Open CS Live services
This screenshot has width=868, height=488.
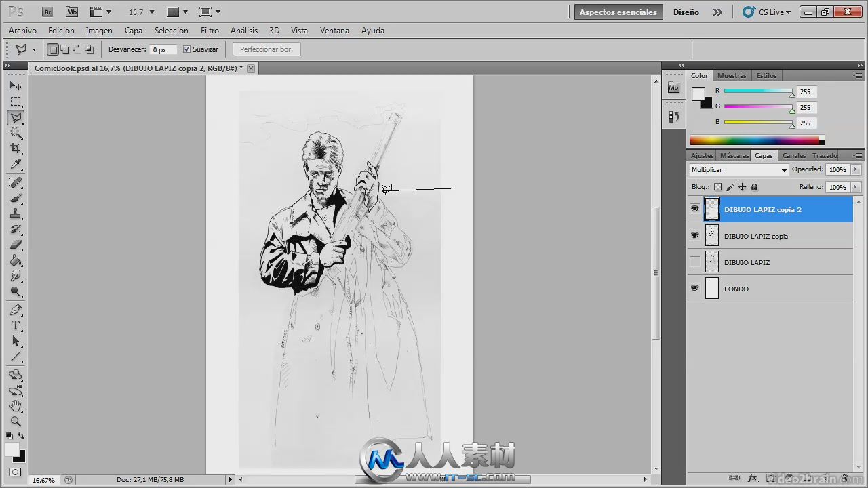767,12
